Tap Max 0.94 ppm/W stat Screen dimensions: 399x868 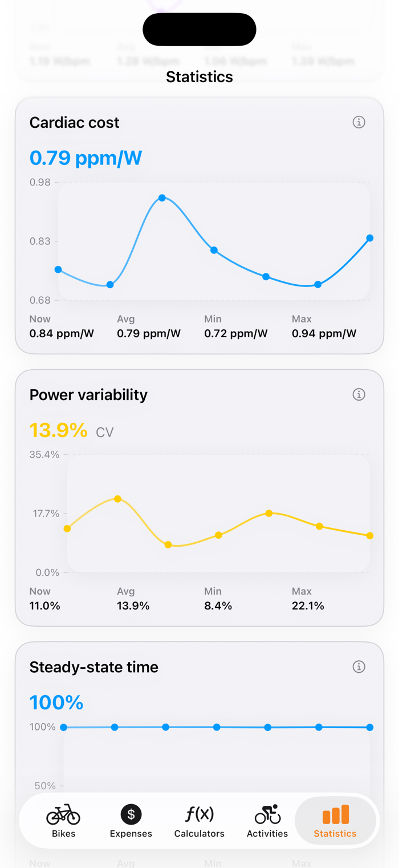coord(324,326)
